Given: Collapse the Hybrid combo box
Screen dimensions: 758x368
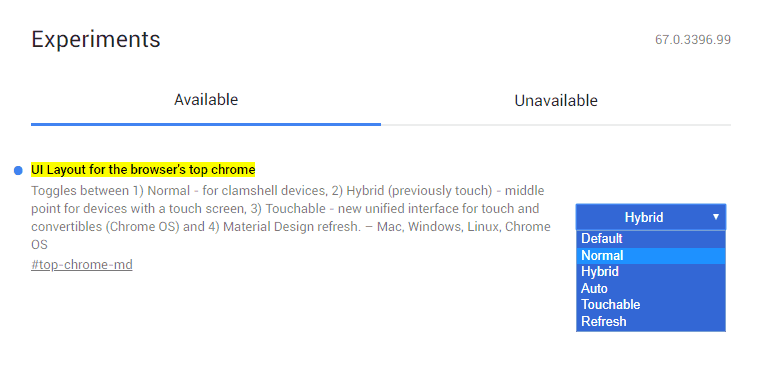Looking at the screenshot, I should pos(651,217).
